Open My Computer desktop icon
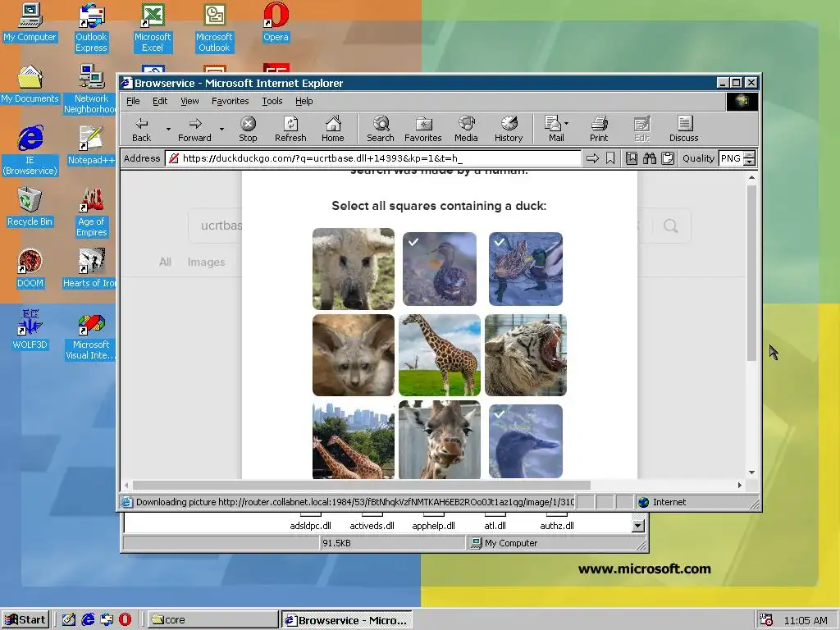Image resolution: width=840 pixels, height=630 pixels. pyautogui.click(x=30, y=22)
